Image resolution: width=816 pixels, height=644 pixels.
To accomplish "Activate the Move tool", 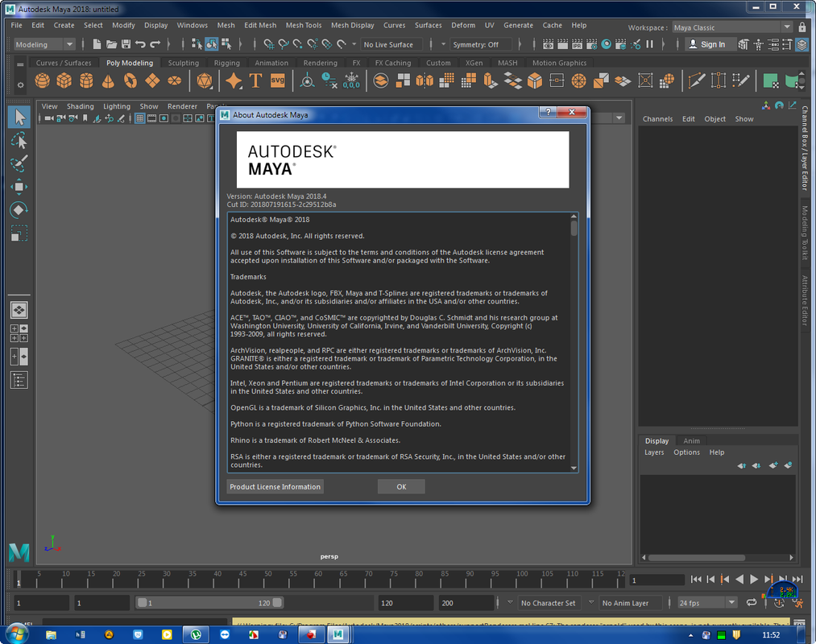I will coord(19,187).
